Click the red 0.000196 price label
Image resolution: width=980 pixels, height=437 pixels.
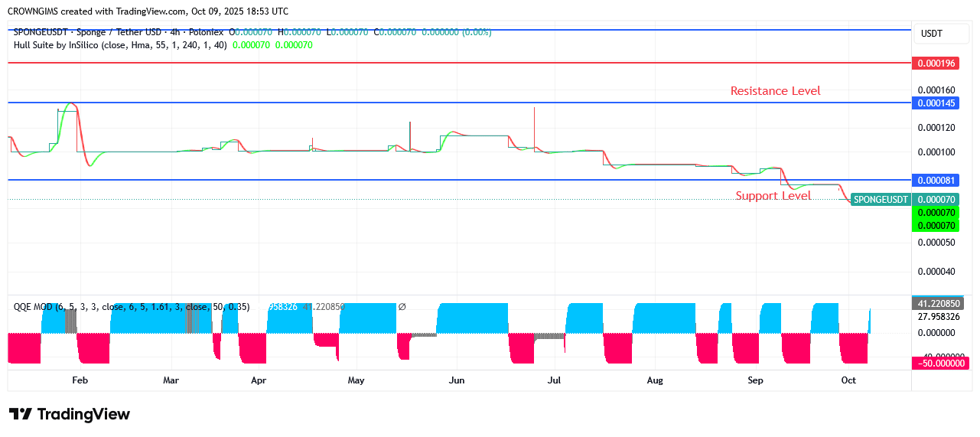pos(937,63)
